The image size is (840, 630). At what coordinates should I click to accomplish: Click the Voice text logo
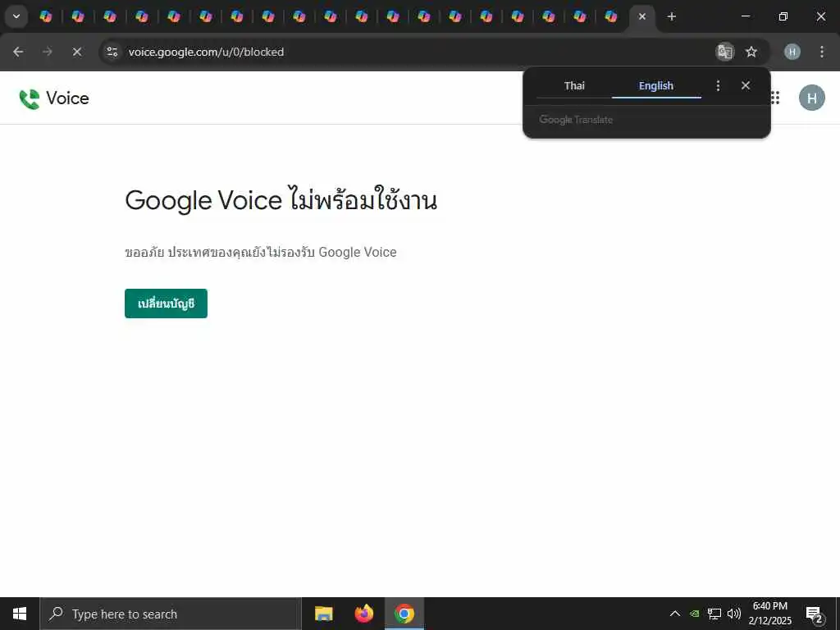coord(67,98)
